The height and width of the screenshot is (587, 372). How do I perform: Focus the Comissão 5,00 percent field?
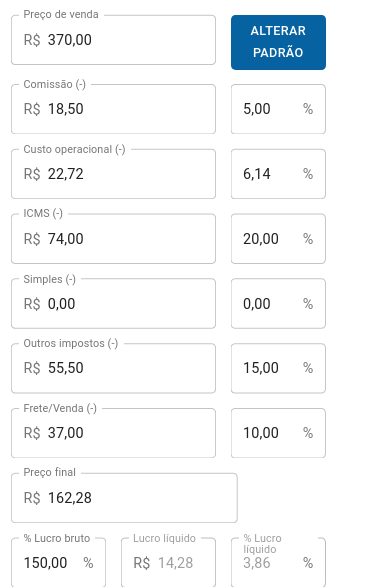(278, 109)
